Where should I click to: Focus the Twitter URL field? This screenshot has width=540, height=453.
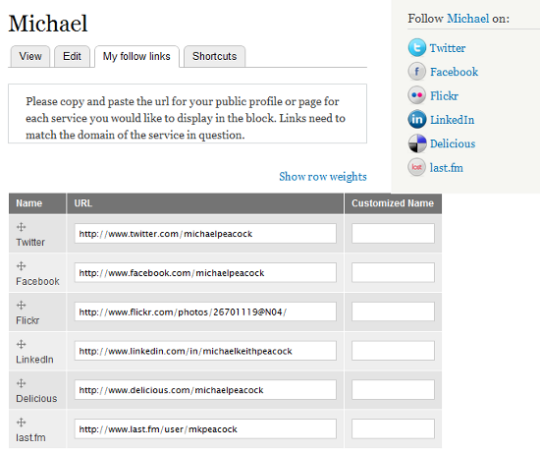205,234
